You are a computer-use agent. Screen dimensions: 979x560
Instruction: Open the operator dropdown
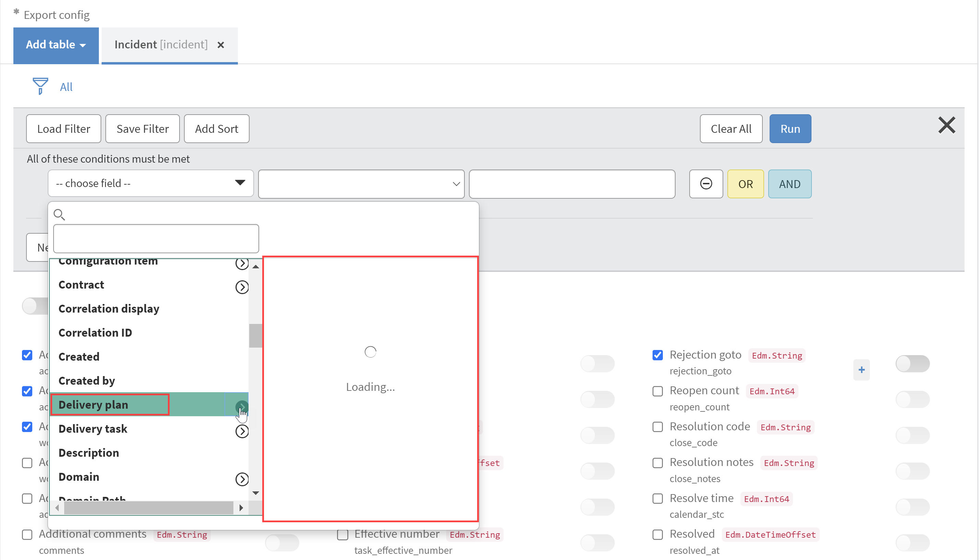(x=361, y=184)
